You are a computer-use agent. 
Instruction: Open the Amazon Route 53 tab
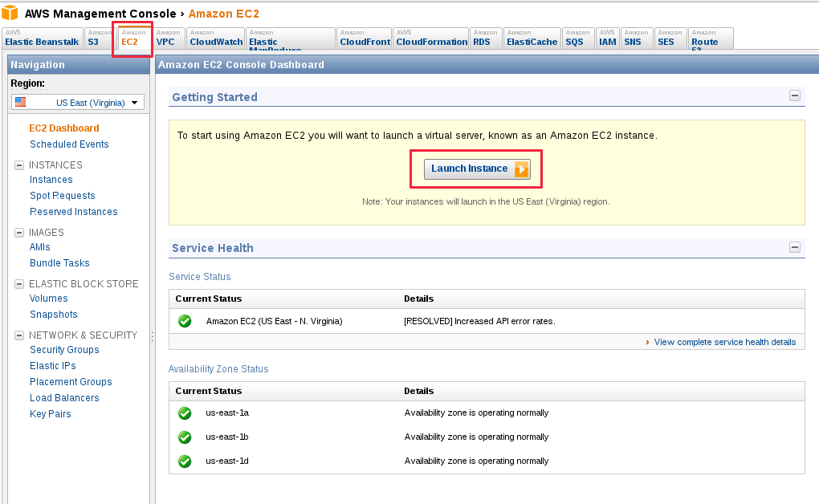[x=711, y=39]
